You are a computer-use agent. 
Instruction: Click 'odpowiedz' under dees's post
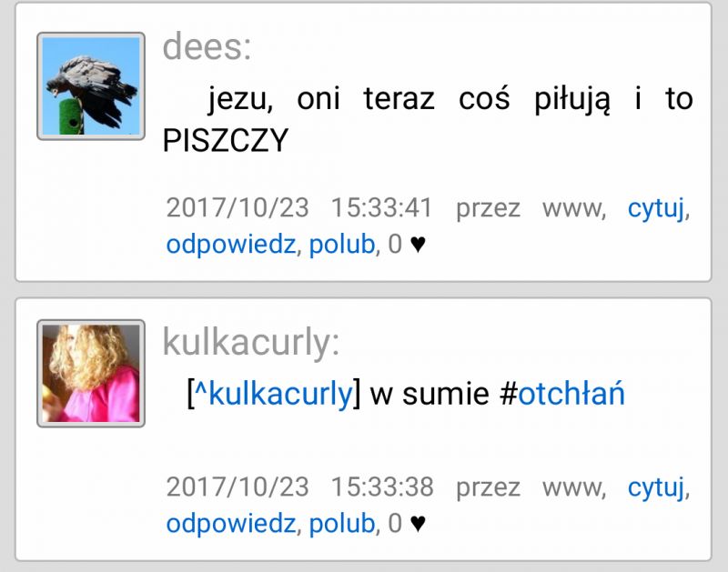click(x=231, y=245)
